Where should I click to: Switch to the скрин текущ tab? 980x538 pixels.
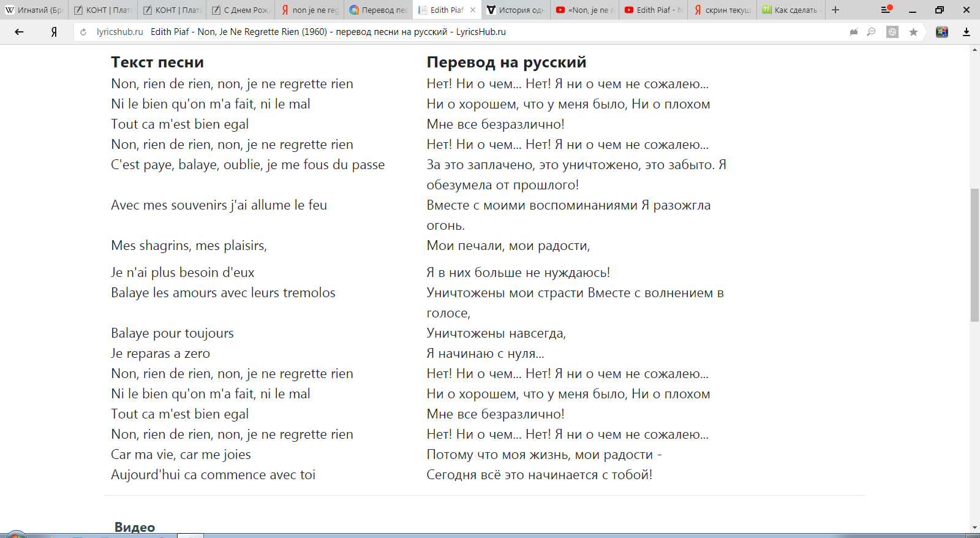pos(723,10)
